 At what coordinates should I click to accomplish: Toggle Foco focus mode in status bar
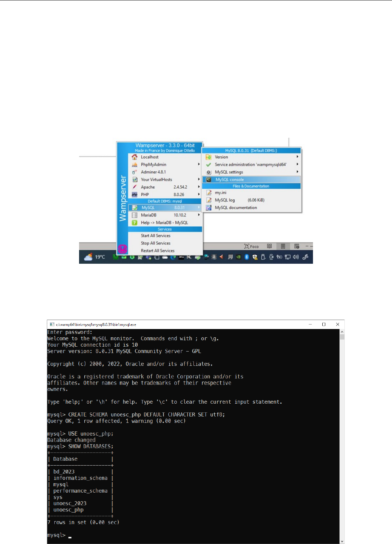point(251,246)
